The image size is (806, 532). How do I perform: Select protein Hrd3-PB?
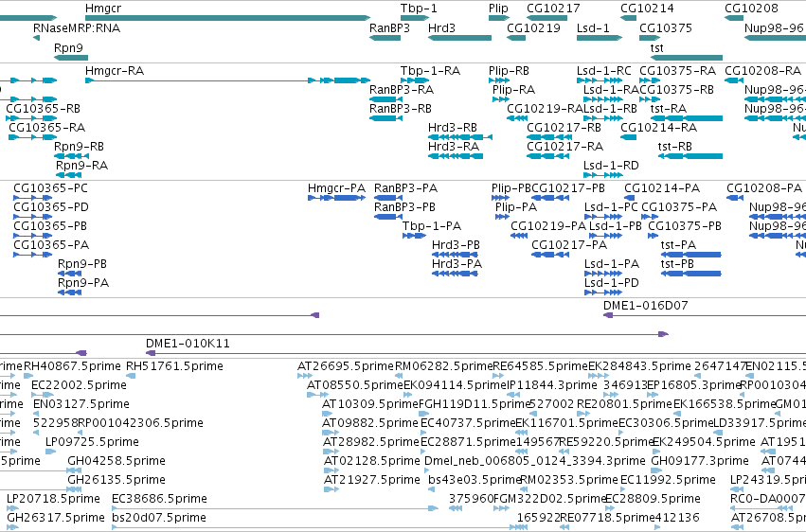coord(455,255)
